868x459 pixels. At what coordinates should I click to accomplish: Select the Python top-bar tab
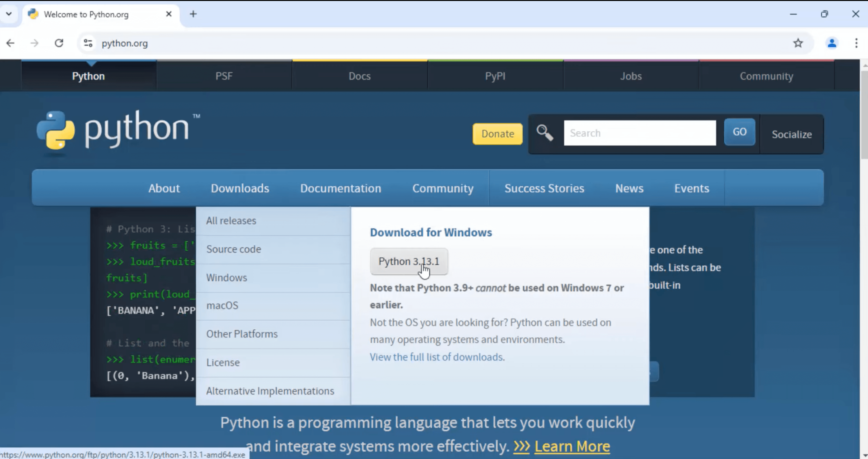pos(89,76)
